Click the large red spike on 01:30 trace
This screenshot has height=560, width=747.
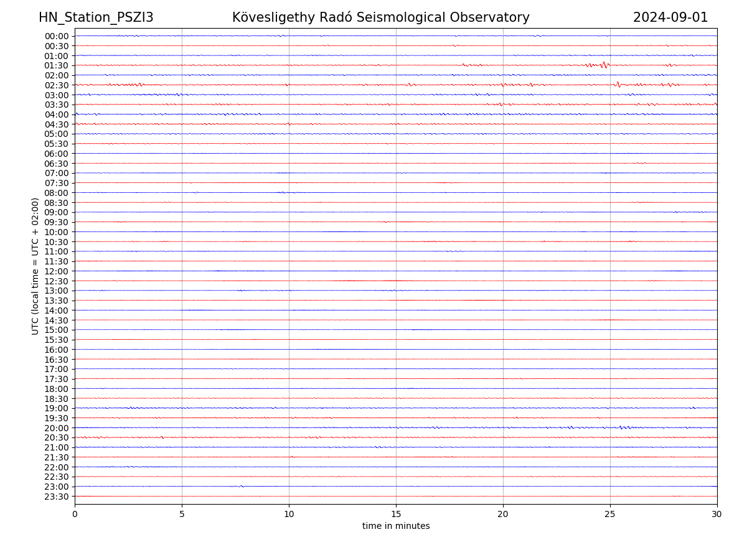click(604, 65)
